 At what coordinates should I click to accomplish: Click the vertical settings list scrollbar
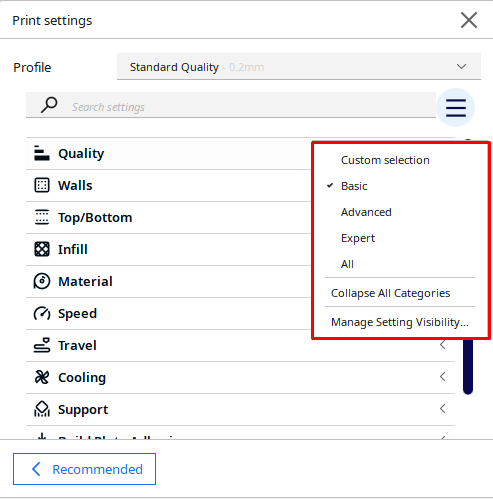pyautogui.click(x=468, y=366)
